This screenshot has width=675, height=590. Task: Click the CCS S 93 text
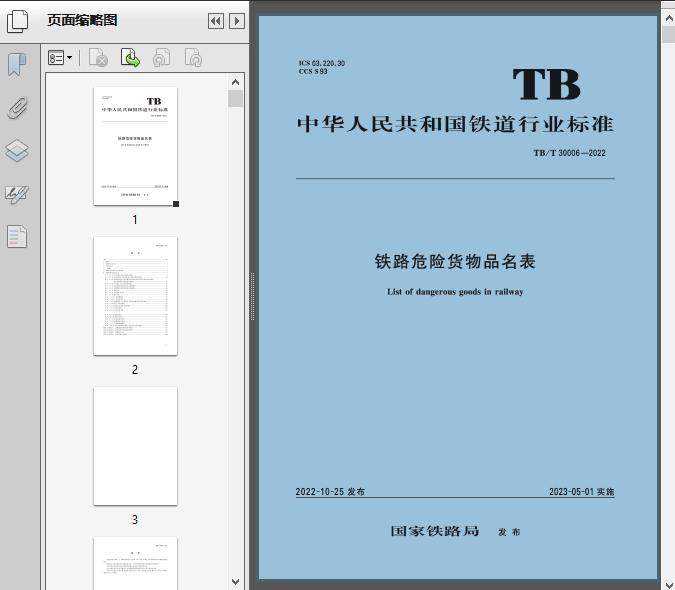tap(313, 71)
